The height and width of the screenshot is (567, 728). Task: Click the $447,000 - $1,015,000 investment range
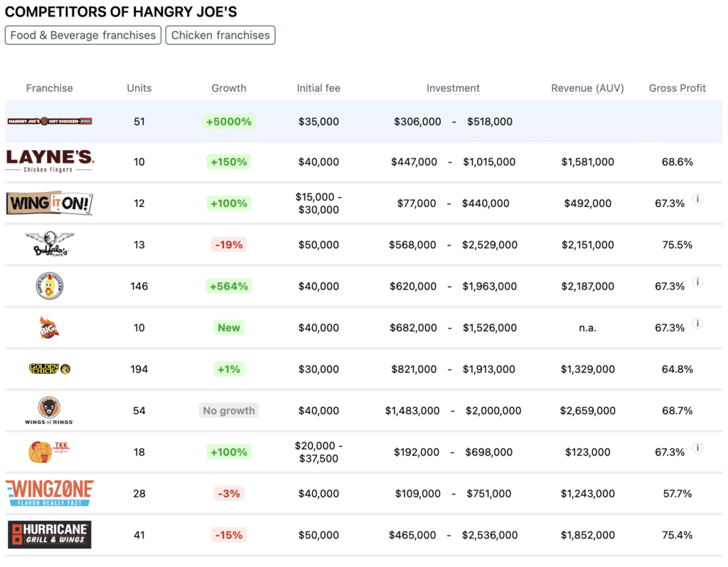tap(453, 161)
